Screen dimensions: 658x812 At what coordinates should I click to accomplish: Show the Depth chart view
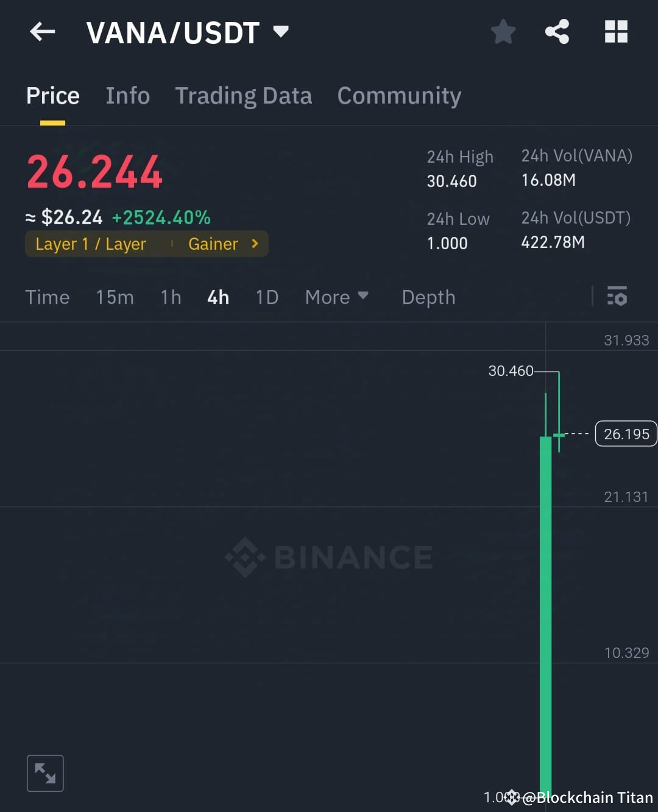click(428, 297)
